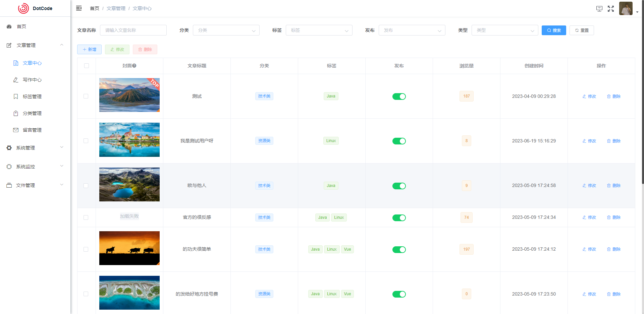Click the sidebar collapse hamburger icon
The image size is (644, 314).
tap(79, 8)
